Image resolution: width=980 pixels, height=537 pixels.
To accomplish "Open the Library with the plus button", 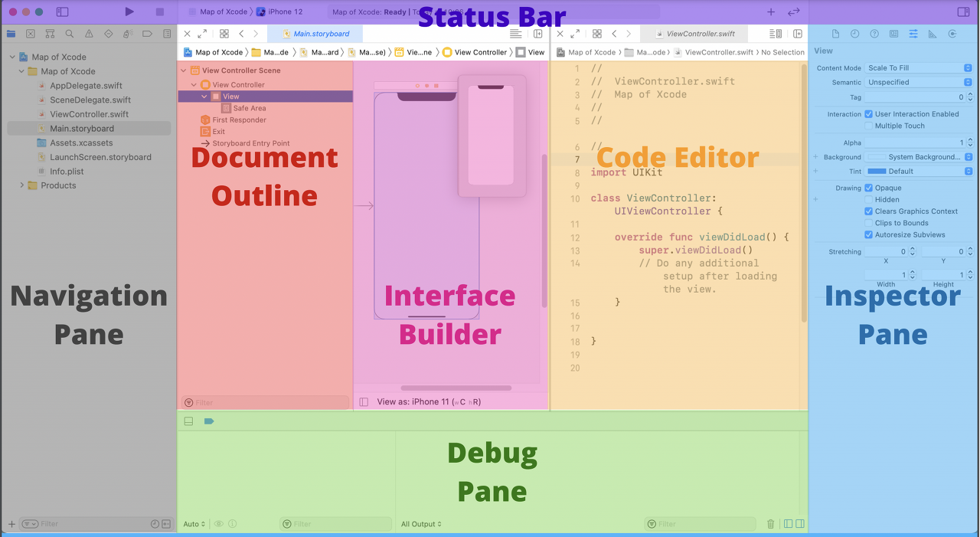I will [x=771, y=11].
